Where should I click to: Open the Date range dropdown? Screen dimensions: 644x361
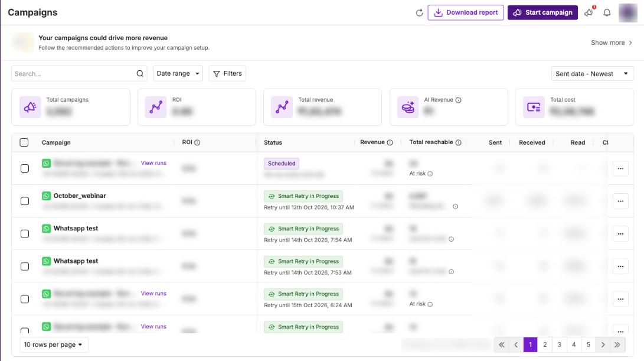pyautogui.click(x=178, y=74)
